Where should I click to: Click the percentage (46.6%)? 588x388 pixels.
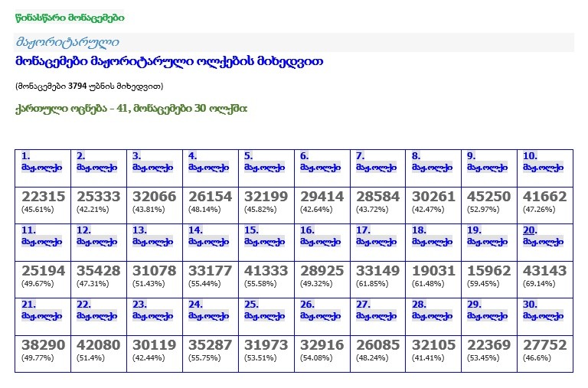click(537, 358)
